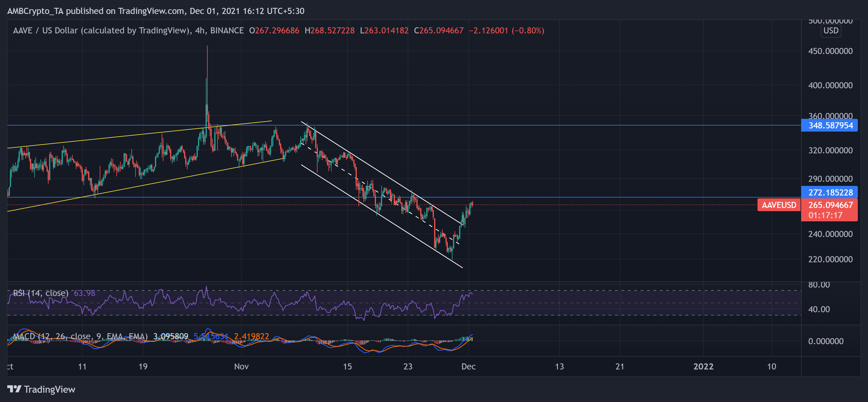Click the MACD (12, 26, close) indicator title
Image resolution: width=868 pixels, height=402 pixels.
80,336
